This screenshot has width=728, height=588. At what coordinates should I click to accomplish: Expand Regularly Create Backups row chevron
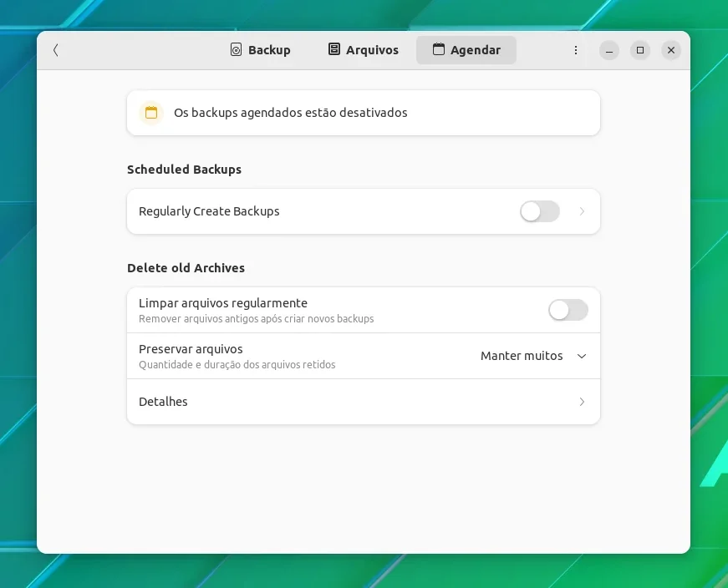(x=582, y=211)
